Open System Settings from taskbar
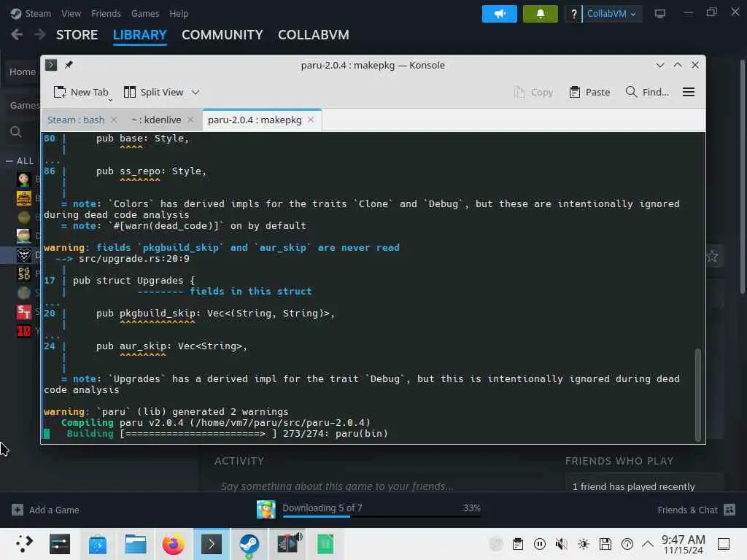 click(60, 544)
